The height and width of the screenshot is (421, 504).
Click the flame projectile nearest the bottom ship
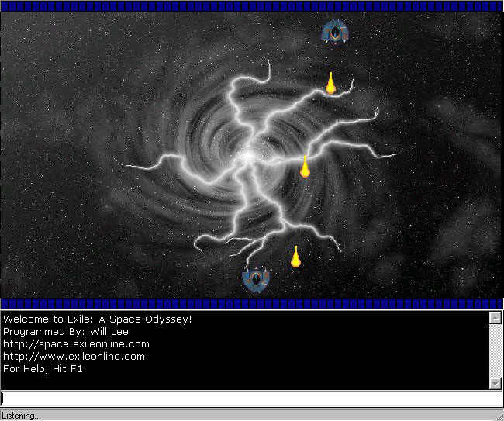point(295,257)
